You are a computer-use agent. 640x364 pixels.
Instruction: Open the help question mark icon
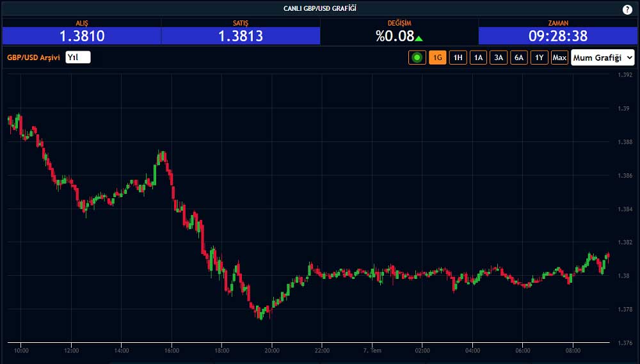(627, 10)
